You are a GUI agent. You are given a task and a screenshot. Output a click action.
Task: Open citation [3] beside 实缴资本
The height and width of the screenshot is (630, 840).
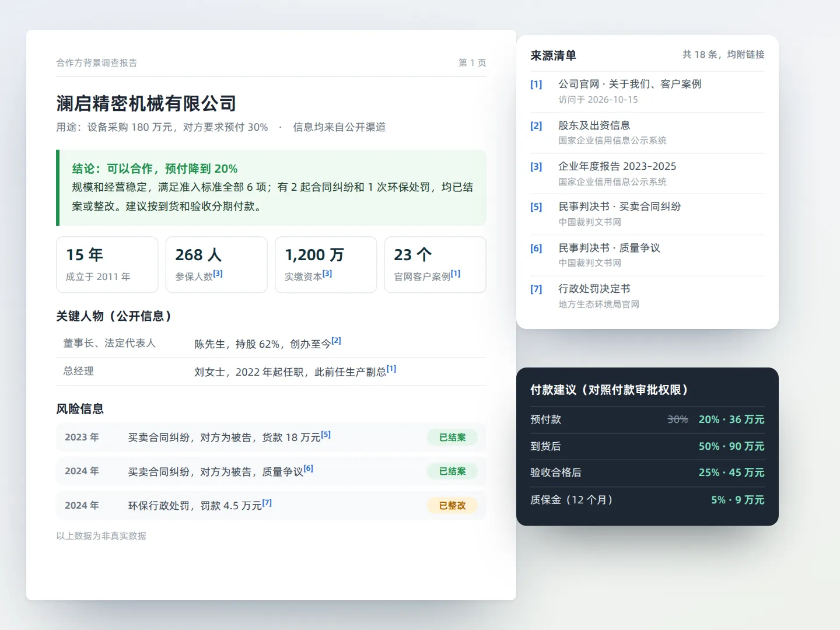point(327,274)
